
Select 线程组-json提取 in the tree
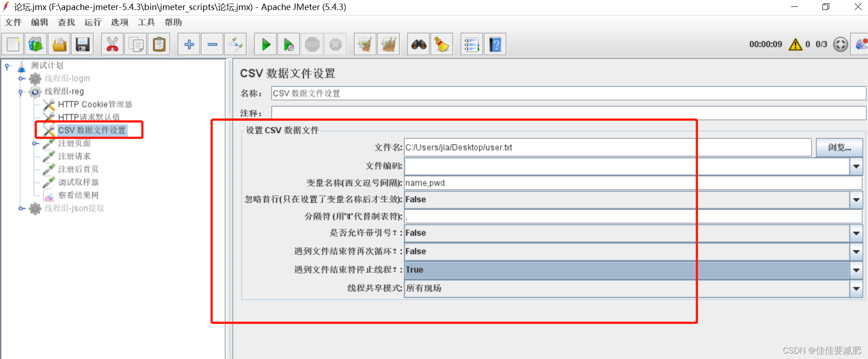(x=74, y=208)
